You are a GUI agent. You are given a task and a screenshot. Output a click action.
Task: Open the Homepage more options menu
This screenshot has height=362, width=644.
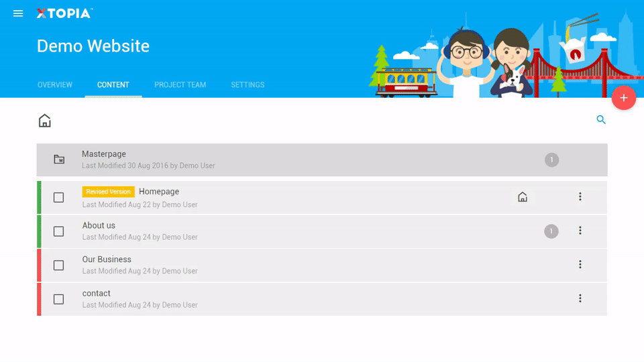click(x=580, y=196)
